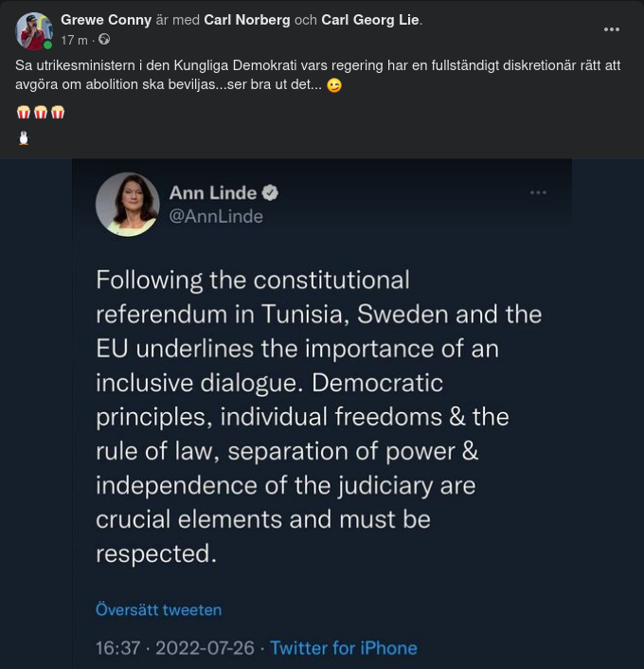Click the Översätt tweeten link
Screen dimensions: 644x669
tap(158, 609)
